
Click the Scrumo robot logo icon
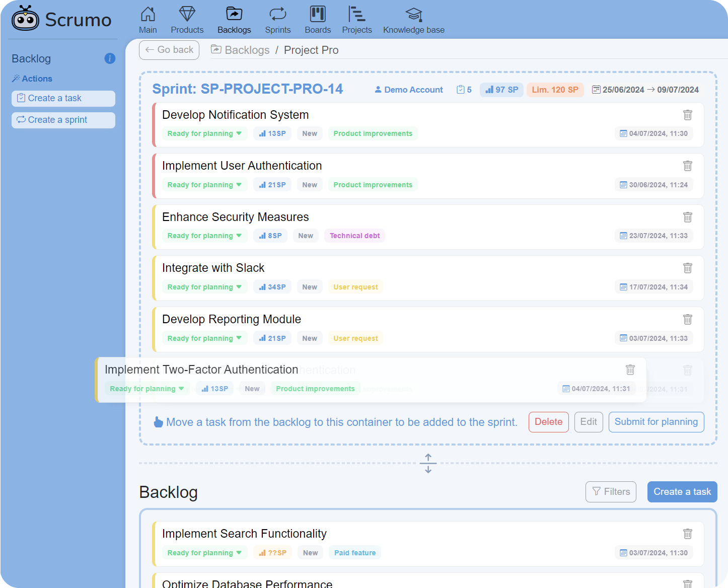[x=25, y=19]
